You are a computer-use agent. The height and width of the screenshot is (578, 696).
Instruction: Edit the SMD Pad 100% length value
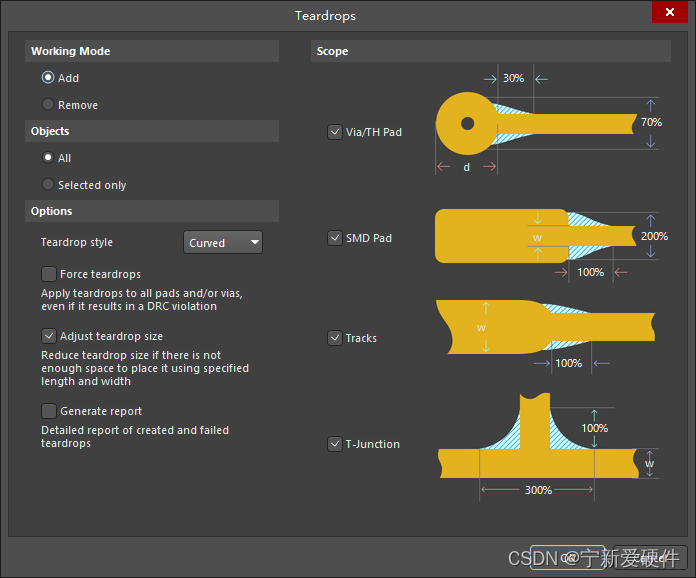point(590,272)
